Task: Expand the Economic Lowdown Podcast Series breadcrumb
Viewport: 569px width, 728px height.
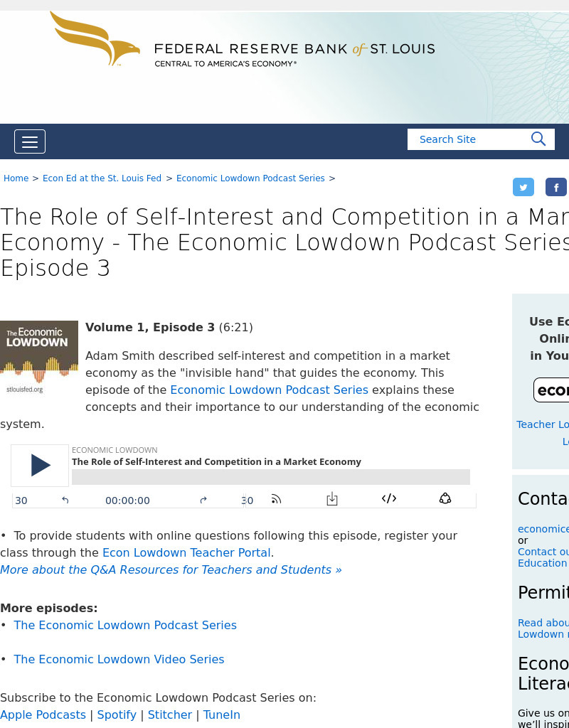Action: point(250,178)
